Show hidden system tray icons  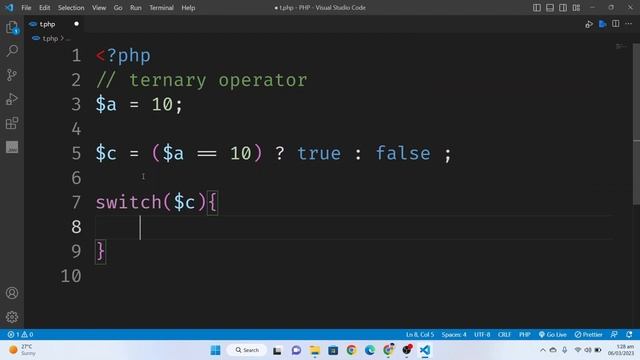pos(542,350)
